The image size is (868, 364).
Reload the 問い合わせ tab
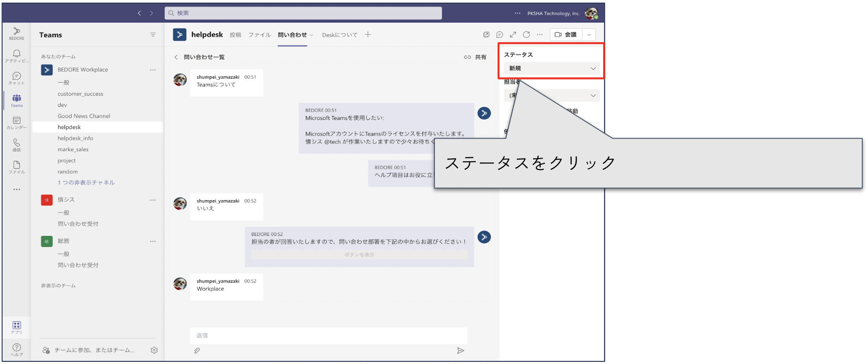[x=526, y=34]
